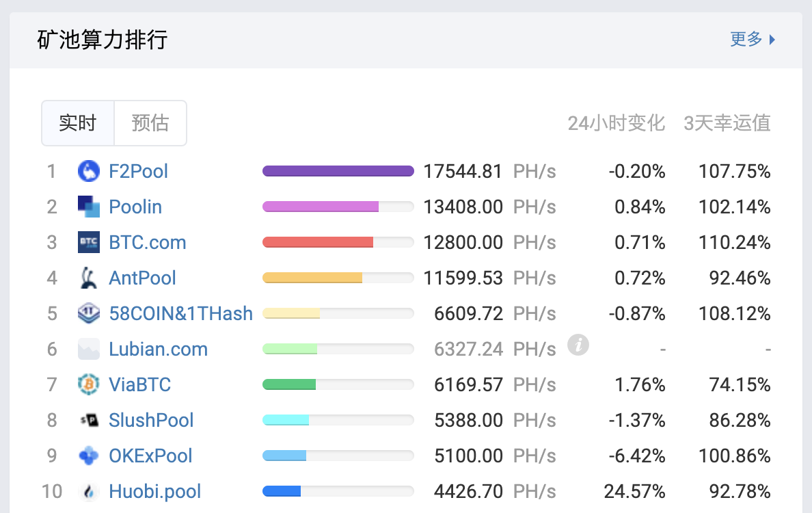Click the OKExPool logo icon

coord(89,456)
